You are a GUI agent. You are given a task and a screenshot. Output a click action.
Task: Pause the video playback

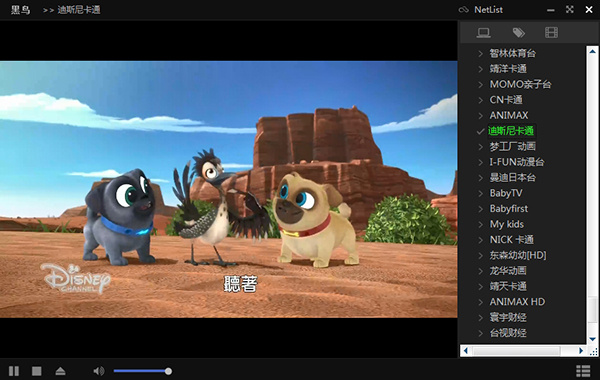coord(14,371)
